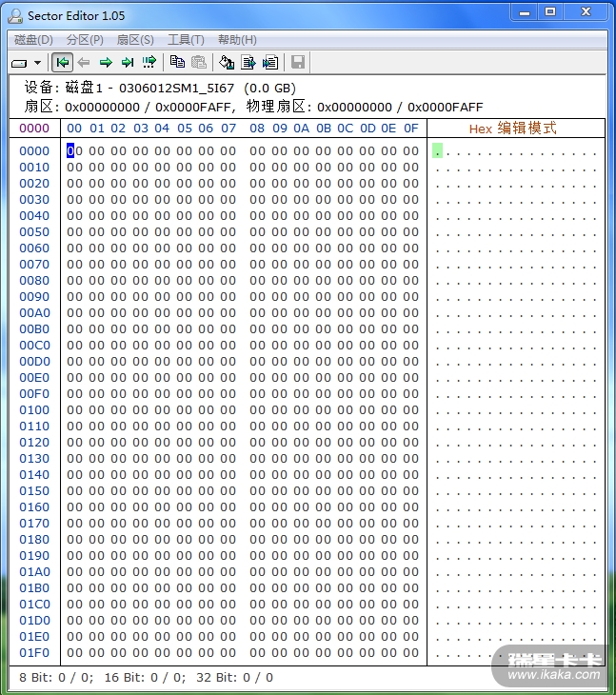Click row offset 0150

(x=34, y=490)
